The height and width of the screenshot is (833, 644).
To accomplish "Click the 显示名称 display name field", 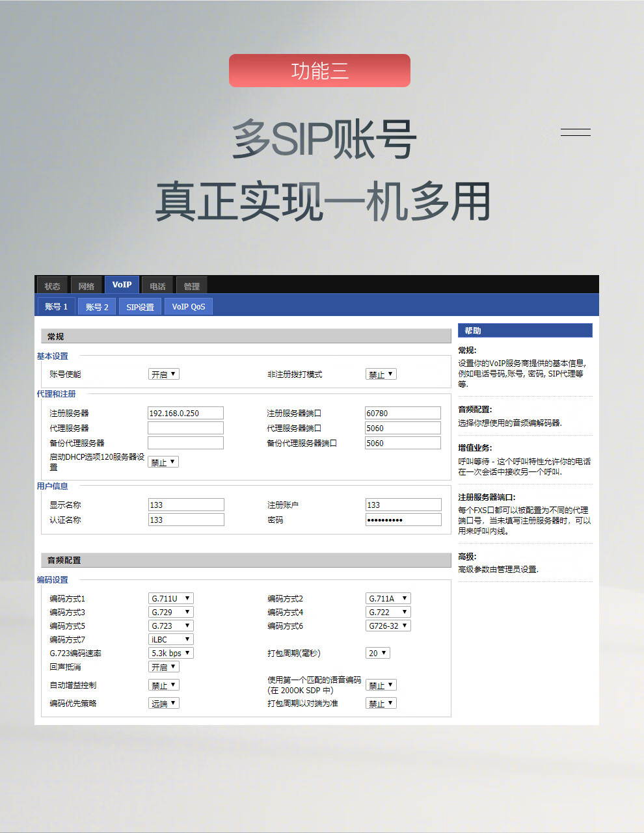I will coord(185,505).
